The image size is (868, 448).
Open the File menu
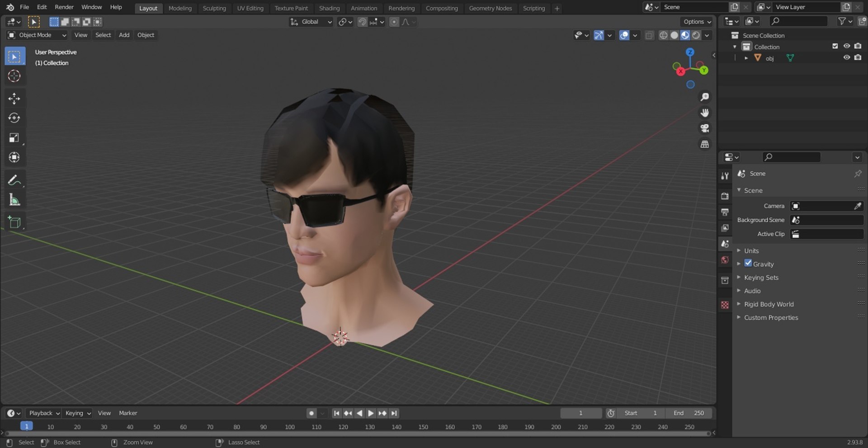coord(24,7)
